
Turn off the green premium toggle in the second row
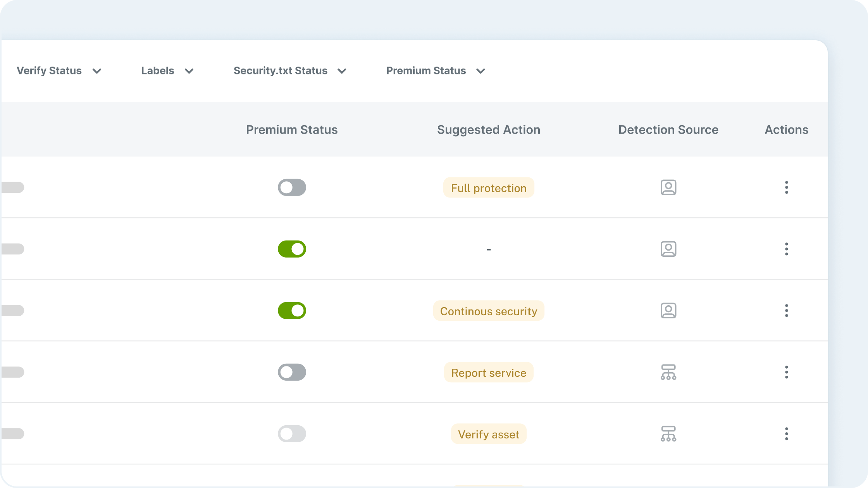pyautogui.click(x=292, y=249)
